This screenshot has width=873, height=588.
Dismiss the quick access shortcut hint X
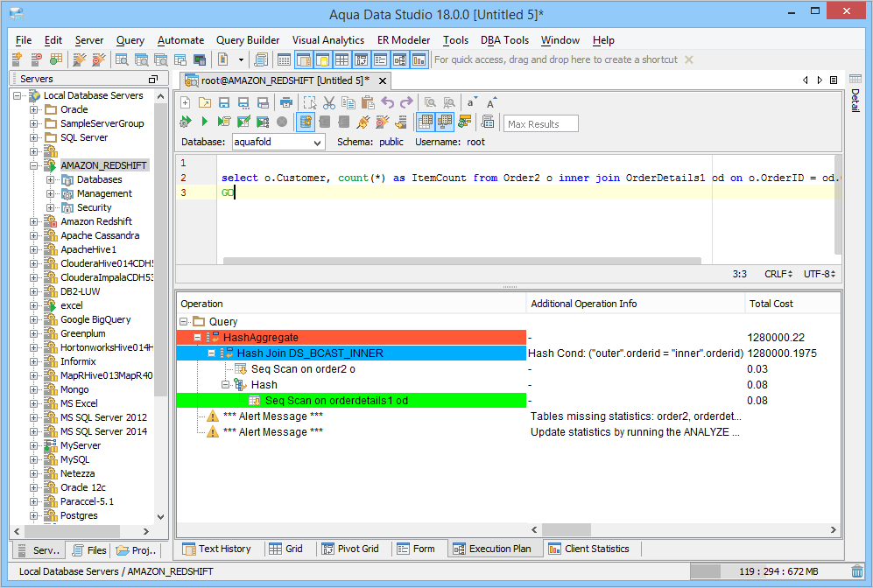pyautogui.click(x=689, y=59)
